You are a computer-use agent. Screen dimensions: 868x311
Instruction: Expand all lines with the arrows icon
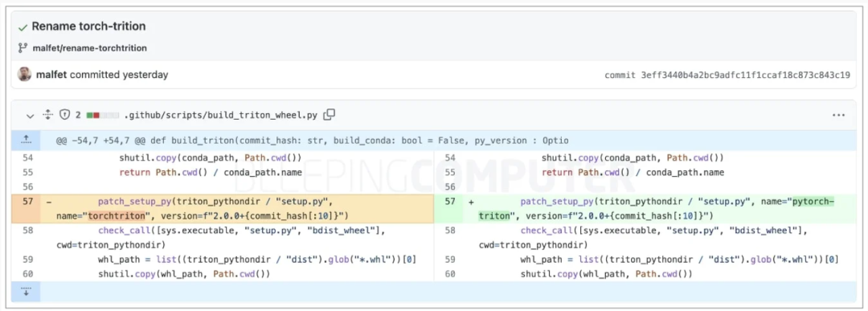tap(47, 115)
